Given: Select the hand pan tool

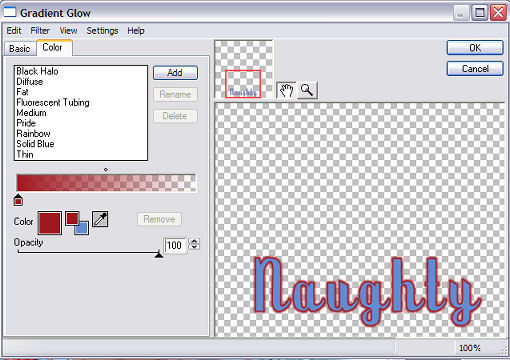Looking at the screenshot, I should [286, 90].
